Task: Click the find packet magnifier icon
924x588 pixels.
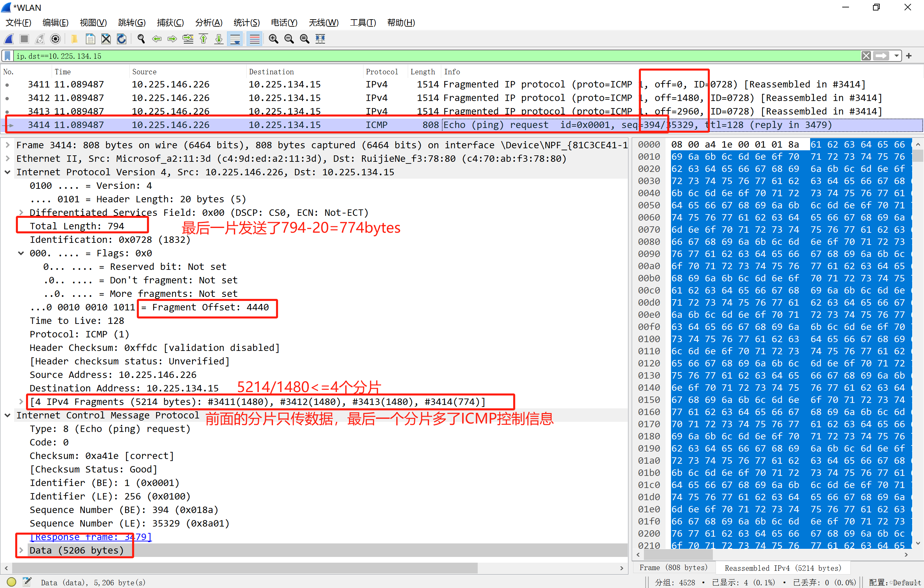Action: (141, 39)
